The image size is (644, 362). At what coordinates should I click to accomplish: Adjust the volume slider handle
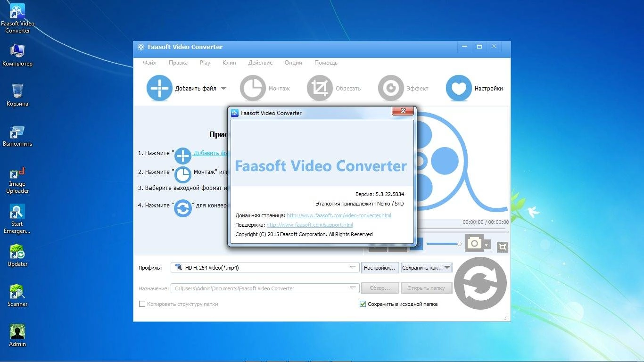459,244
